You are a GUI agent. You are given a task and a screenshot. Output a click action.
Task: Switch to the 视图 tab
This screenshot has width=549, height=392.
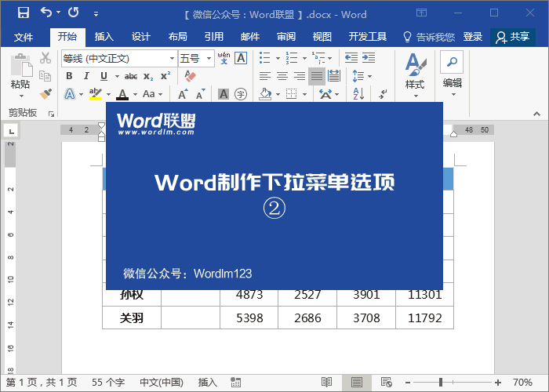(322, 37)
